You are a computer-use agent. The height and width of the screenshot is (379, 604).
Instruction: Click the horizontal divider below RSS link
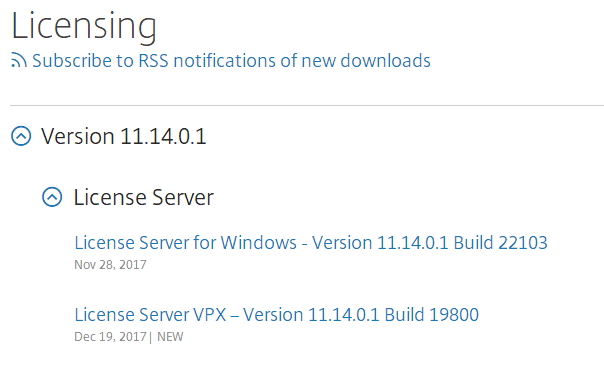[307, 105]
